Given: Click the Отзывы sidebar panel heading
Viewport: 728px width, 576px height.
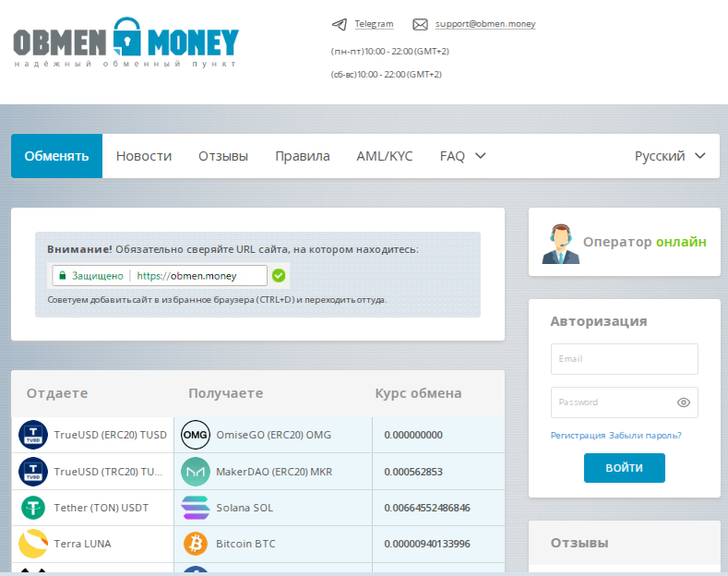Looking at the screenshot, I should [579, 543].
